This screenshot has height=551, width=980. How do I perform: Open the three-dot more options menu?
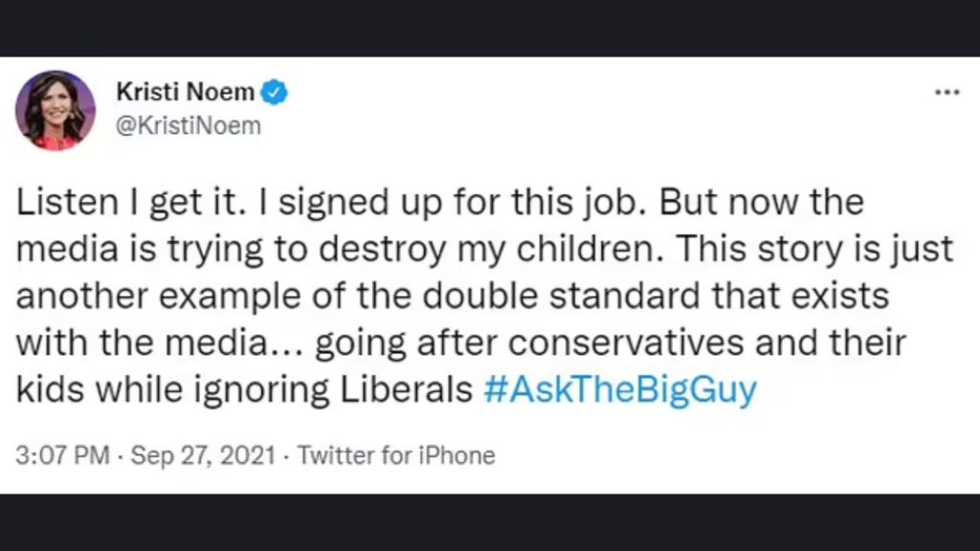(946, 93)
